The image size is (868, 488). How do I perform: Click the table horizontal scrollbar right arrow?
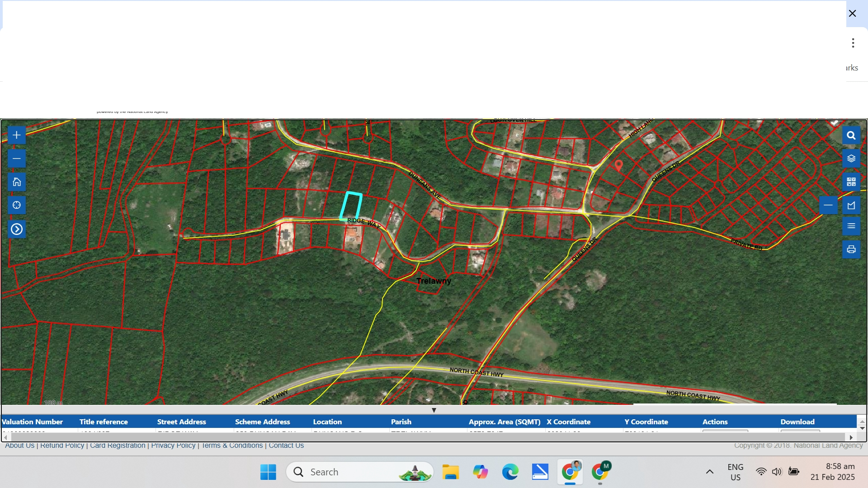pyautogui.click(x=851, y=437)
